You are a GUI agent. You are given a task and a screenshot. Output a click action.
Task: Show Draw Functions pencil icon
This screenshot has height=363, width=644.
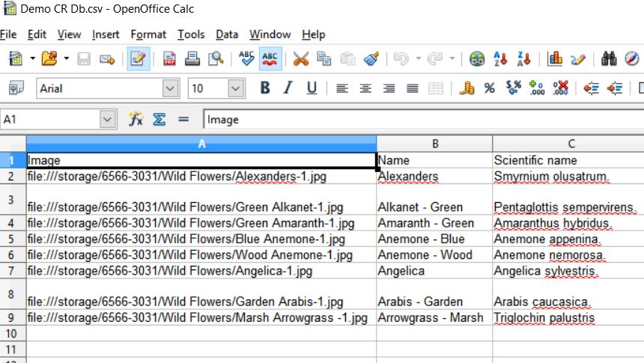[577, 59]
